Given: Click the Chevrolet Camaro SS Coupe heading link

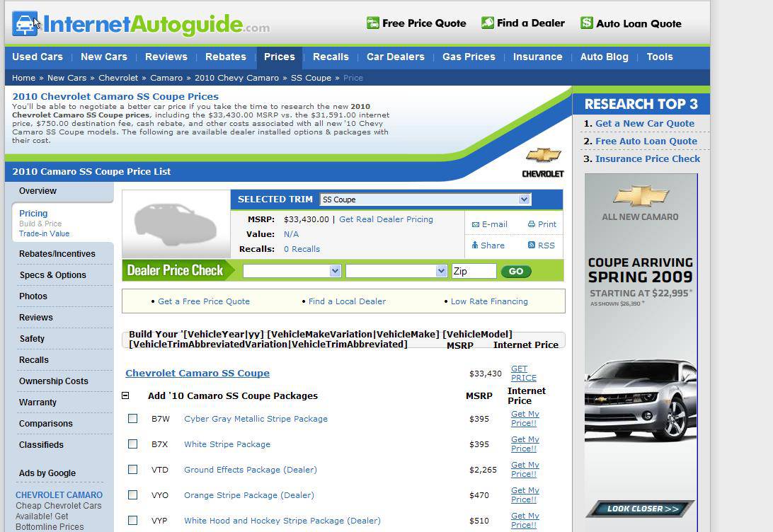Looking at the screenshot, I should point(197,373).
